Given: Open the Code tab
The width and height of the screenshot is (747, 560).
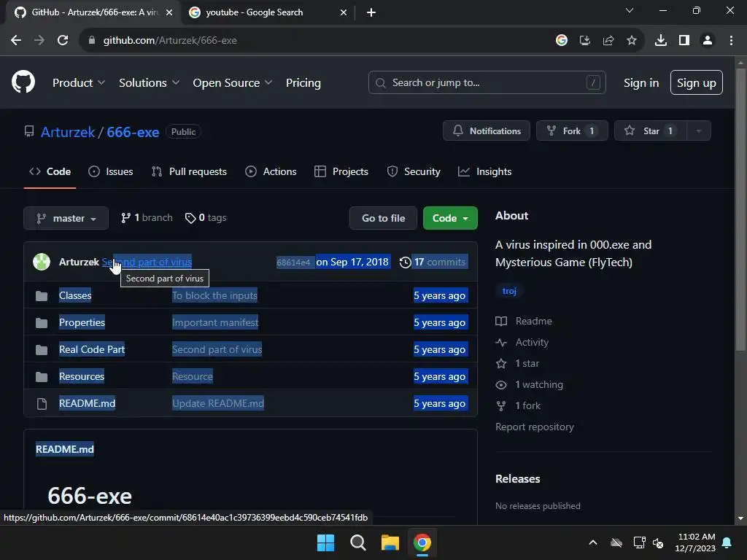Looking at the screenshot, I should click(50, 171).
